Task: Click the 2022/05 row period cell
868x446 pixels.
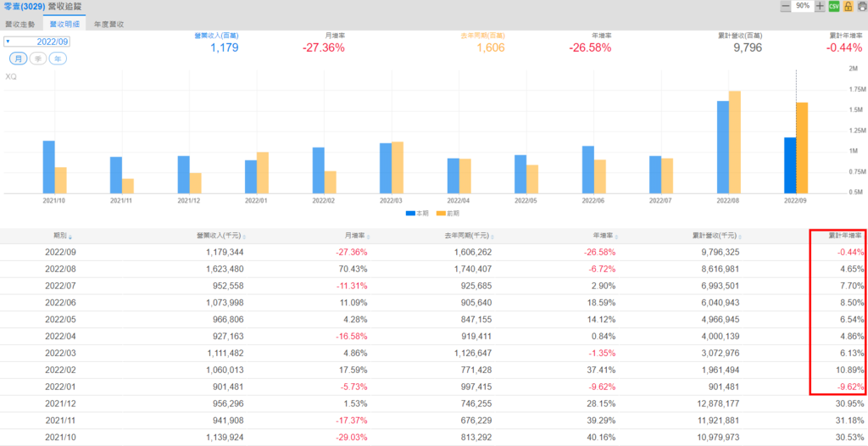Action: [60, 320]
